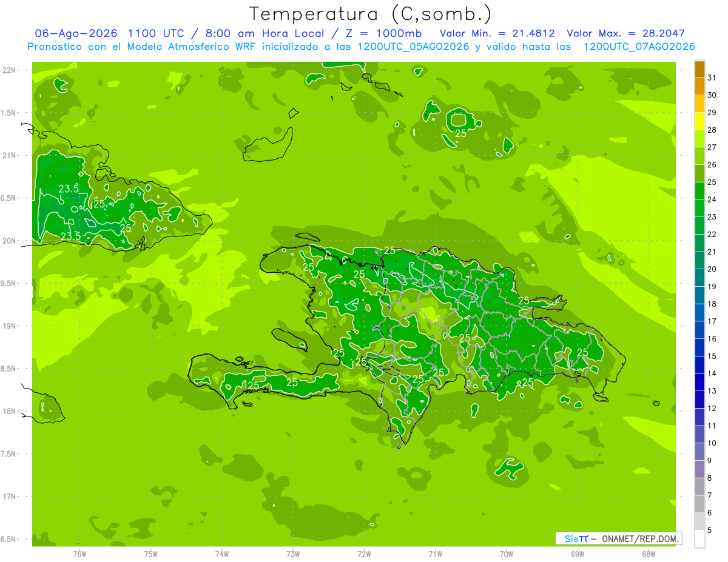728x562 pixels.
Task: Pick the blue colorbar band between 14 and 15
Action: pyautogui.click(x=699, y=365)
